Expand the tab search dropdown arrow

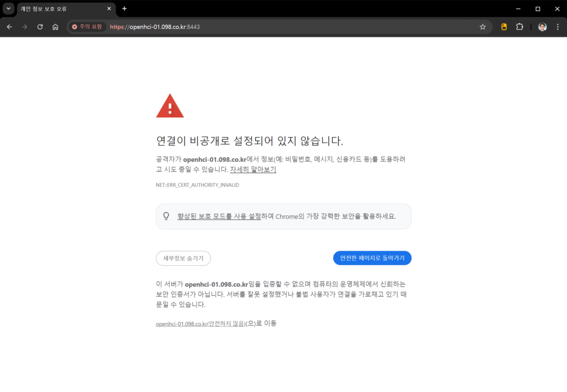(x=8, y=9)
